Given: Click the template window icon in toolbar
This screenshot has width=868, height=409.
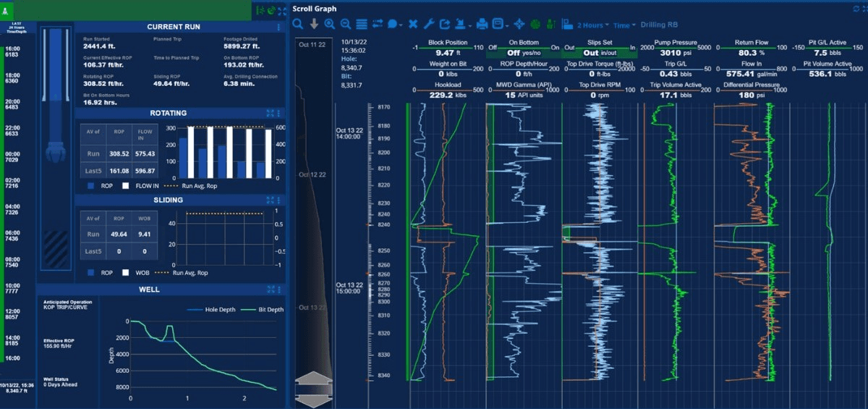Looking at the screenshot, I should coord(497,24).
